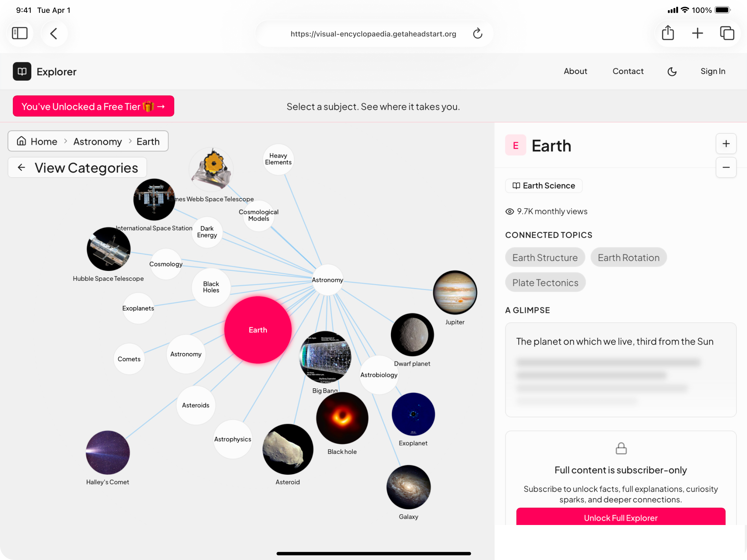Open the Exoplanet image node

point(413,414)
